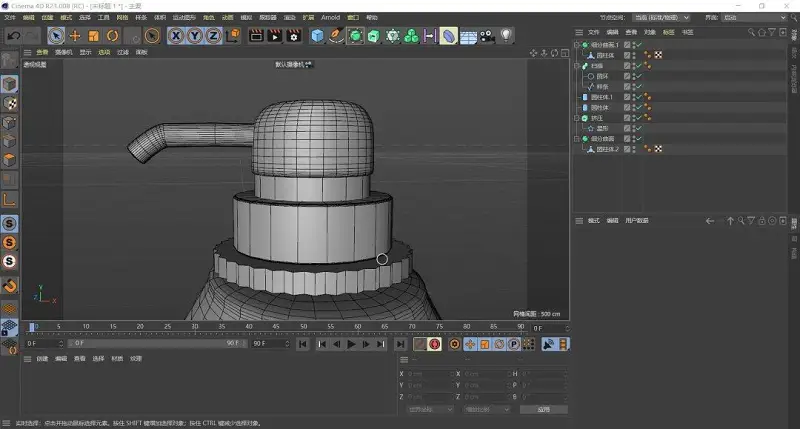The height and width of the screenshot is (429, 800).
Task: Switch to Polygons mode
Action: [x=9, y=160]
